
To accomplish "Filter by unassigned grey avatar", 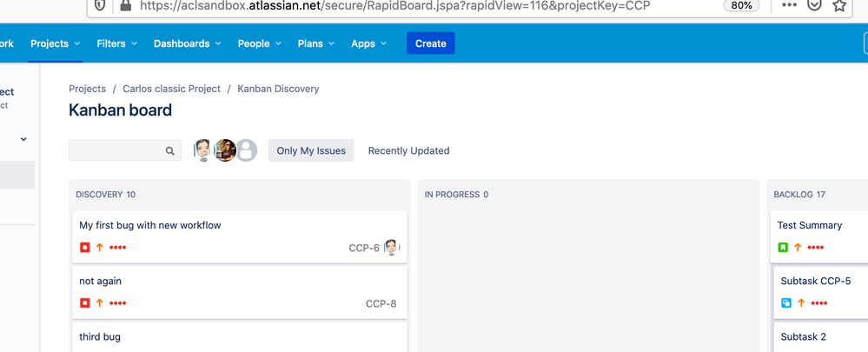I will point(247,150).
